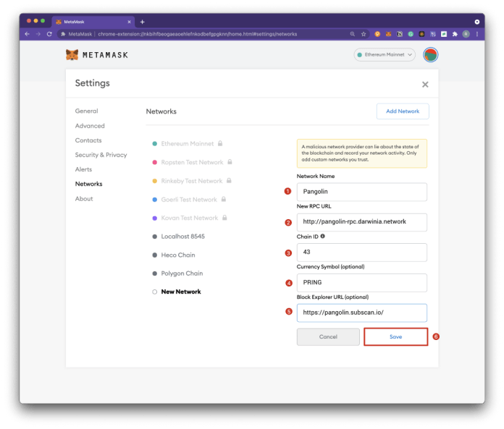
Task: Open Advanced settings section
Action: [x=90, y=126]
